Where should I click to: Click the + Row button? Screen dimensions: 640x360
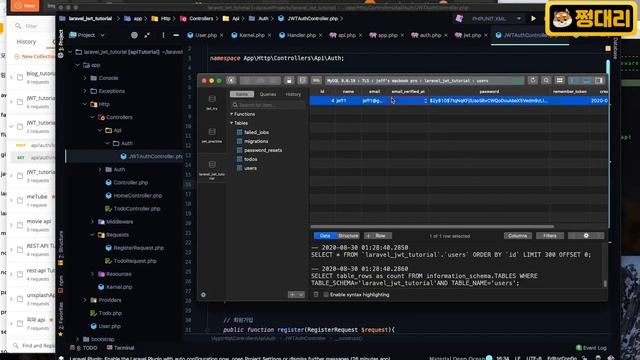[378, 236]
